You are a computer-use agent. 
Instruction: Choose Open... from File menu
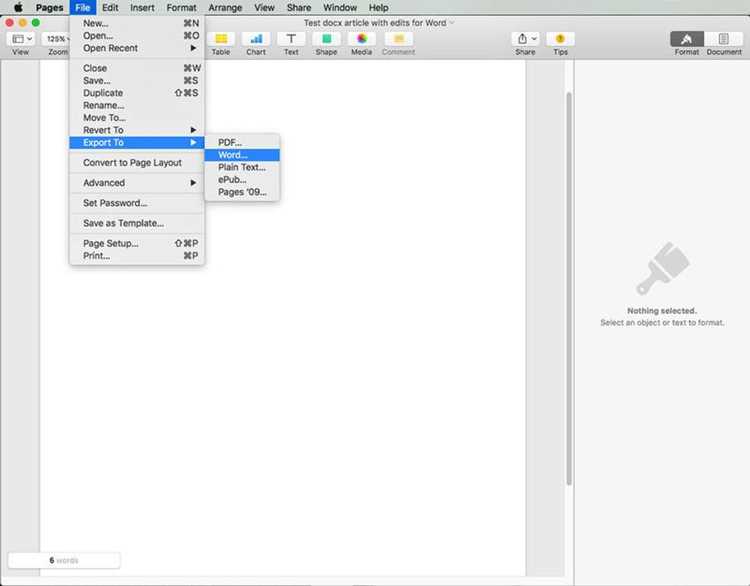click(137, 35)
